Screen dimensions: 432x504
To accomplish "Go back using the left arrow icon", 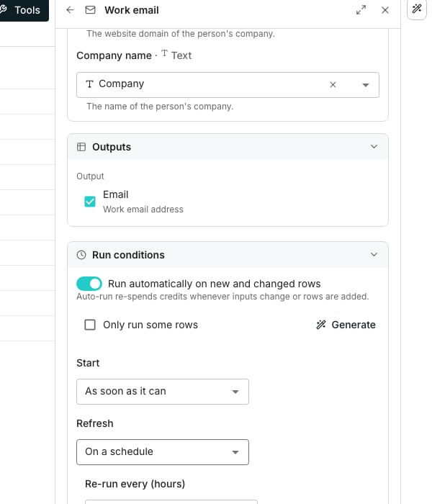I will tap(70, 10).
